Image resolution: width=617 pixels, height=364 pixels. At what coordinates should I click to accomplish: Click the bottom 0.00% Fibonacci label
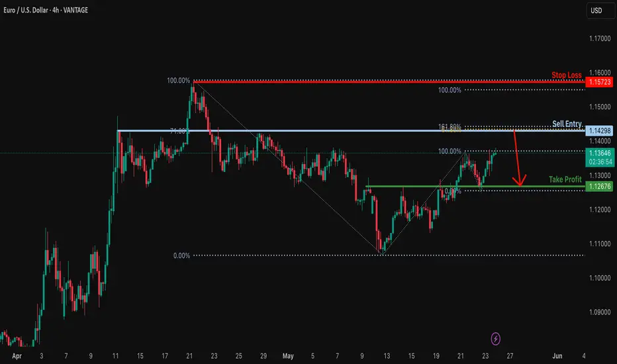[181, 255]
